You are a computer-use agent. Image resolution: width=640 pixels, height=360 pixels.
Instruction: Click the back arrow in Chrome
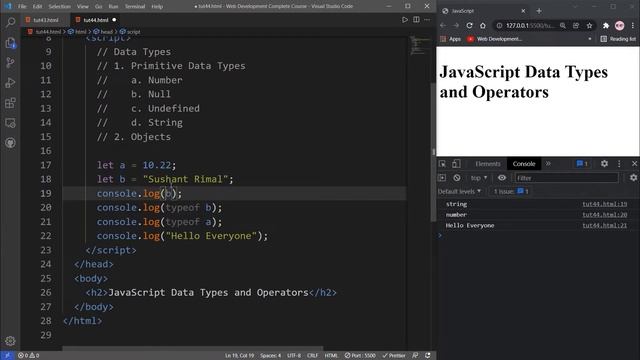(443, 25)
